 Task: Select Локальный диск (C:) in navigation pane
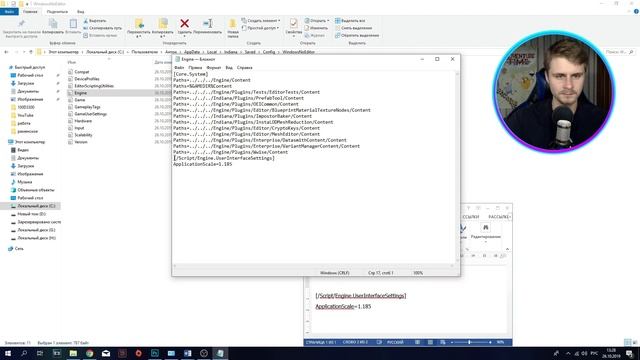tap(36, 206)
